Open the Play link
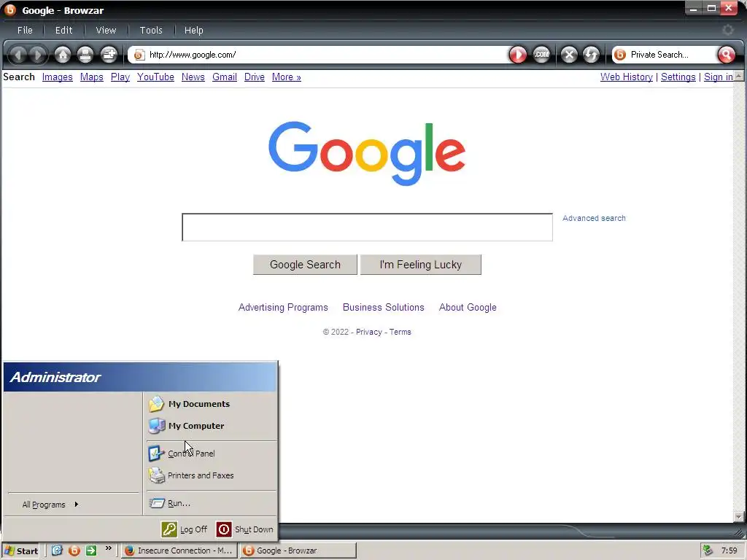The height and width of the screenshot is (560, 747). pyautogui.click(x=120, y=77)
